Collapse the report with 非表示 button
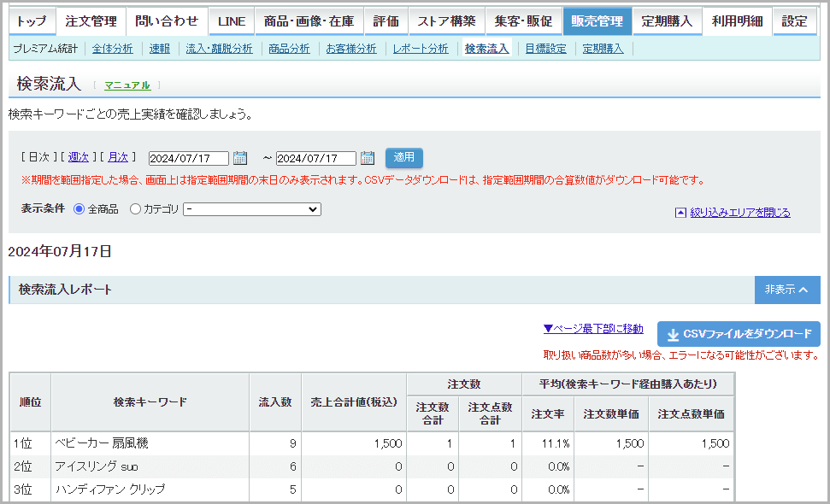The width and height of the screenshot is (830, 504). 787,290
